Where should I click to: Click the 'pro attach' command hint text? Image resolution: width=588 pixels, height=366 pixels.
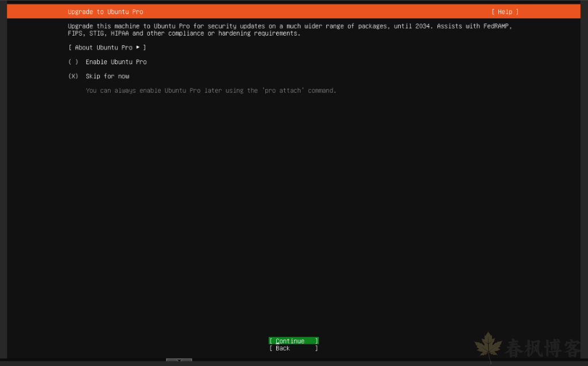click(x=283, y=91)
